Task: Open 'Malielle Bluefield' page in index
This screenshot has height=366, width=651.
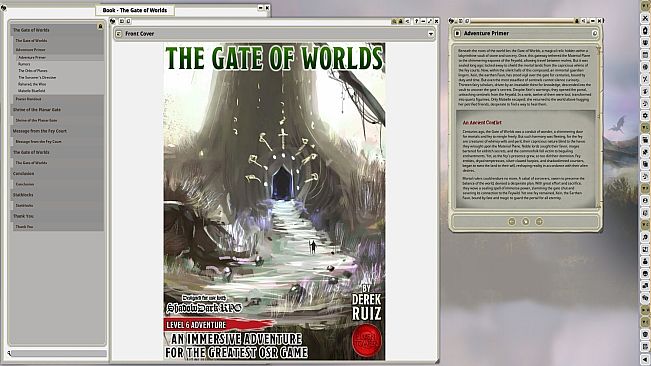Action: click(x=32, y=91)
